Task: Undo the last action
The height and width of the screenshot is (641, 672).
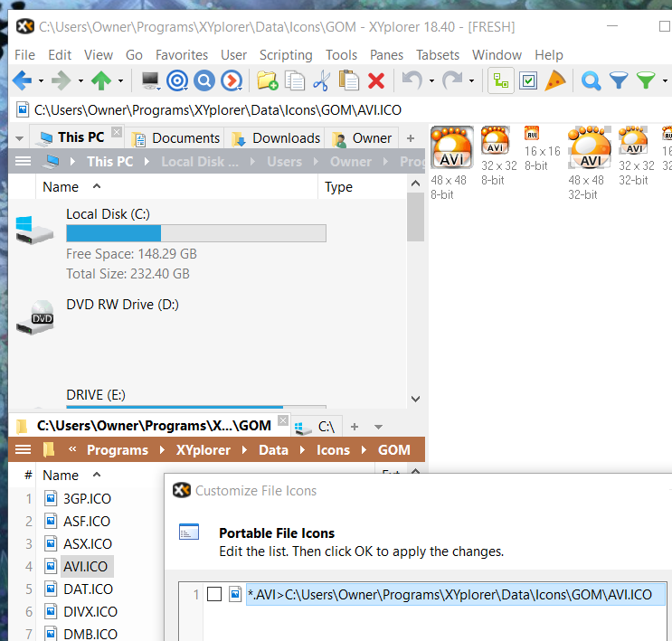Action: click(412, 80)
